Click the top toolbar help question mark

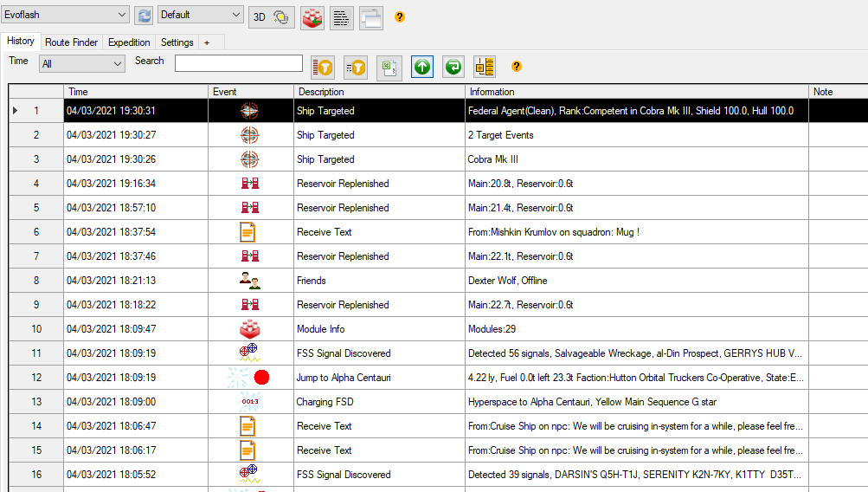pos(400,17)
